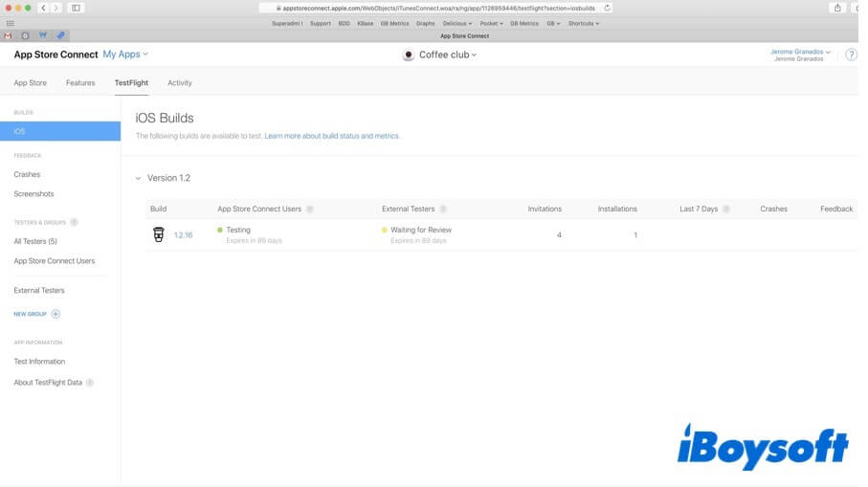Open the GB bookmarks folder
The width and height of the screenshot is (868, 487).
pos(553,23)
